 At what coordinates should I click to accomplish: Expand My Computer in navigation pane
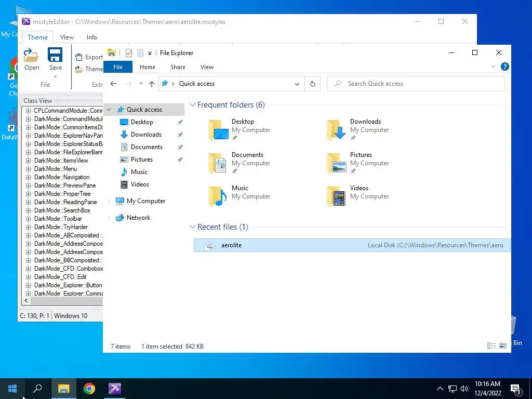point(109,201)
